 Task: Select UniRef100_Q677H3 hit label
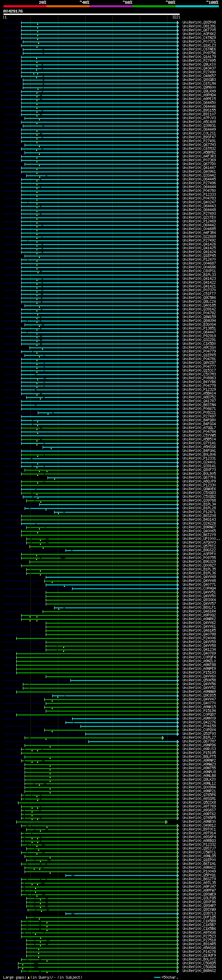[x=199, y=145]
